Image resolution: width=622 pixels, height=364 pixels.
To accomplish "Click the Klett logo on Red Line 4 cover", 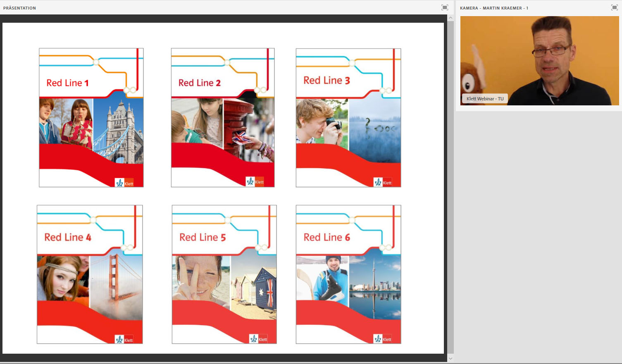I will tap(124, 340).
